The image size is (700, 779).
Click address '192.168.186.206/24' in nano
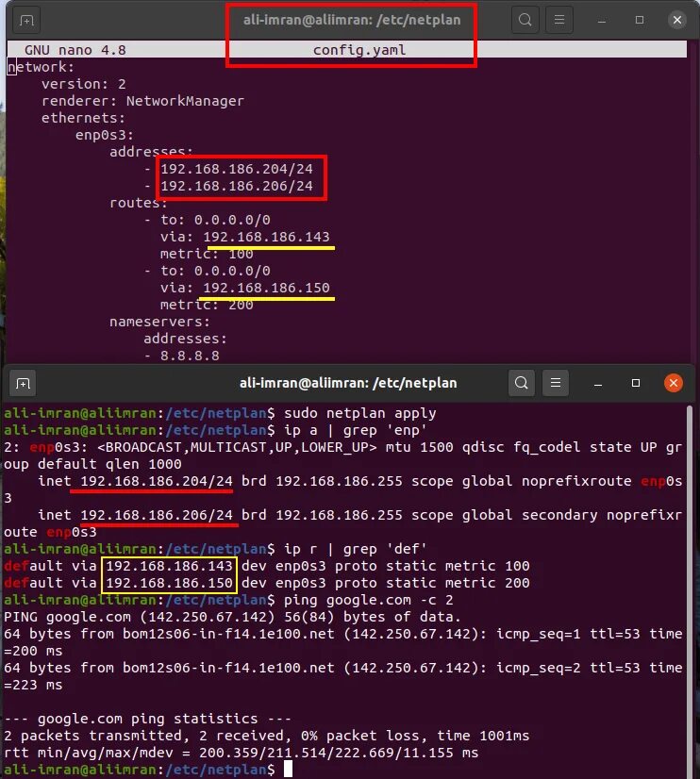tap(237, 186)
